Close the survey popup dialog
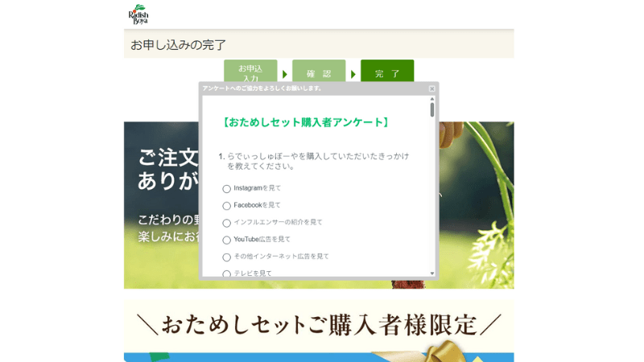The width and height of the screenshot is (644, 362). pyautogui.click(x=431, y=88)
